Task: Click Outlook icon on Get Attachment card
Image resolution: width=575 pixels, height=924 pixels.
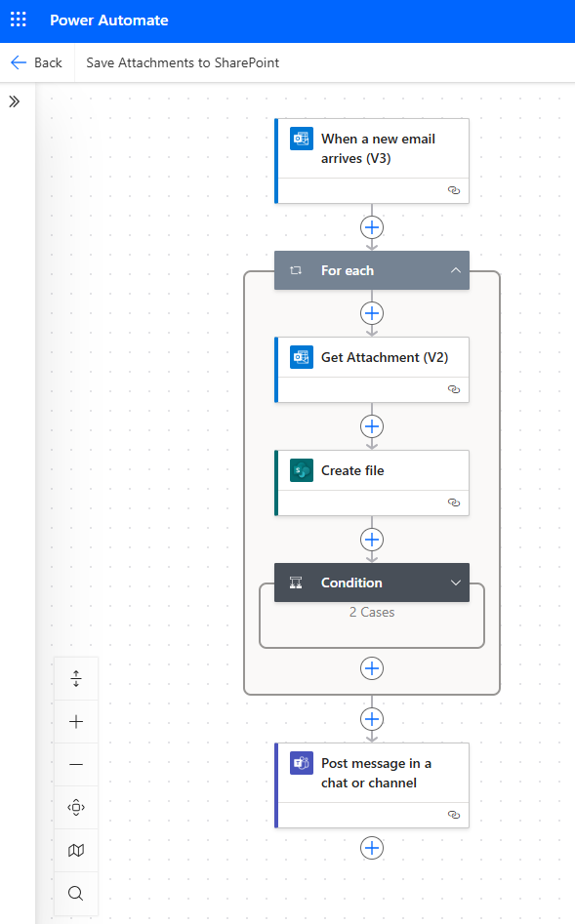Action: tap(302, 357)
